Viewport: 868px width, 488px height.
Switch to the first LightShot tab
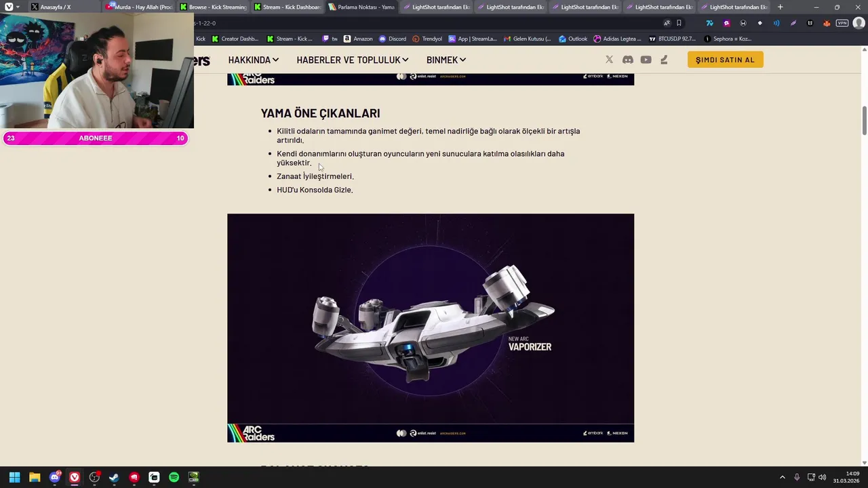436,7
